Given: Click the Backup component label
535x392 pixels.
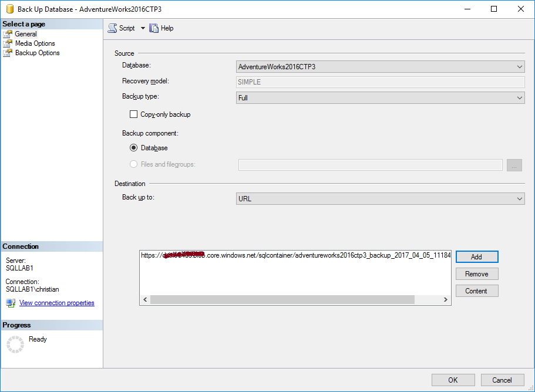Looking at the screenshot, I should (x=150, y=133).
